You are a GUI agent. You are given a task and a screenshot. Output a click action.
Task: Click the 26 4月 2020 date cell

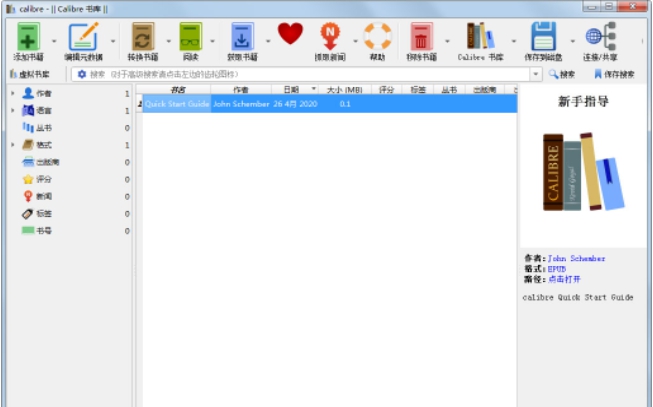(x=295, y=104)
